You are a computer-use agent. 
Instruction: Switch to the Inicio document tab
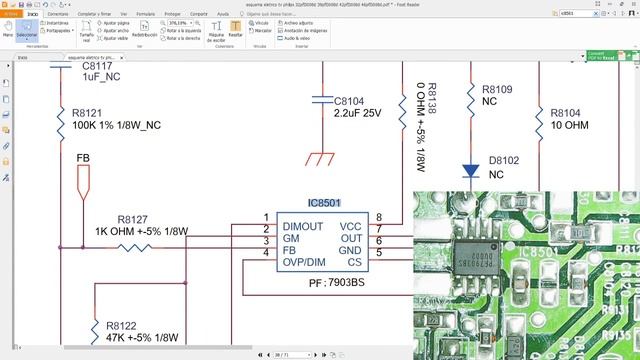tap(23, 58)
